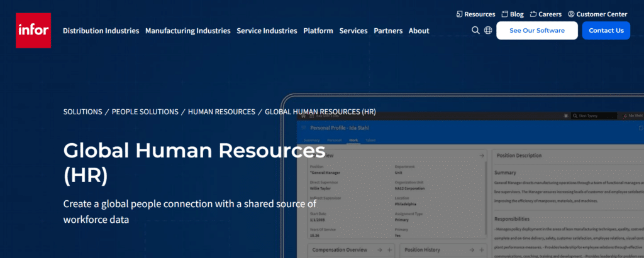Click the Position History plus icon
The height and width of the screenshot is (258, 644).
(481, 250)
